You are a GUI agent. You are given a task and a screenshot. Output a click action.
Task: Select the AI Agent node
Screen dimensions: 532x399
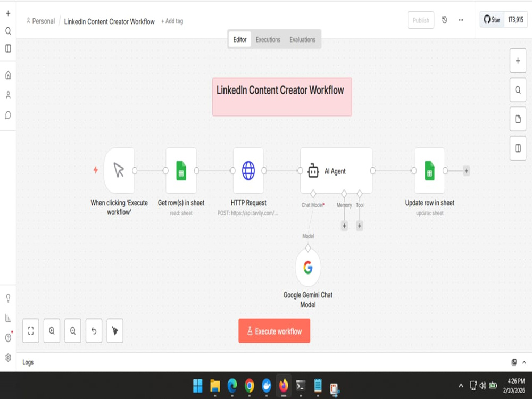336,171
